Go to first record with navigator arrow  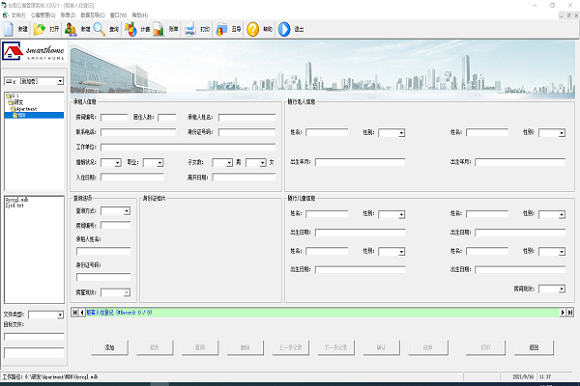coord(75,312)
